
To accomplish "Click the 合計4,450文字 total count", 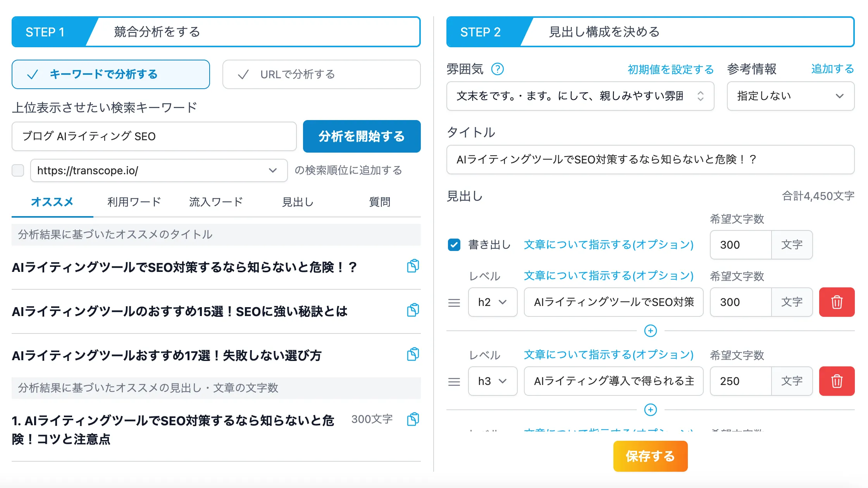I will [x=818, y=196].
